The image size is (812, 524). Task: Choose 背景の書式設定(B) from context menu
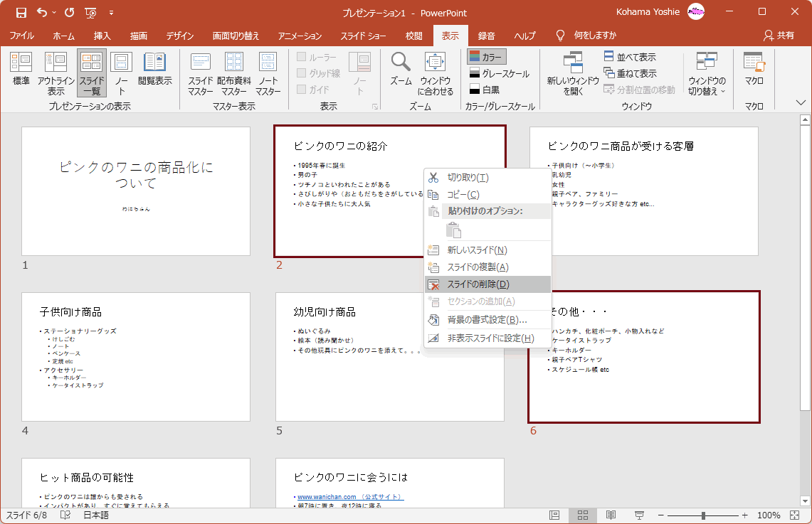pos(487,320)
